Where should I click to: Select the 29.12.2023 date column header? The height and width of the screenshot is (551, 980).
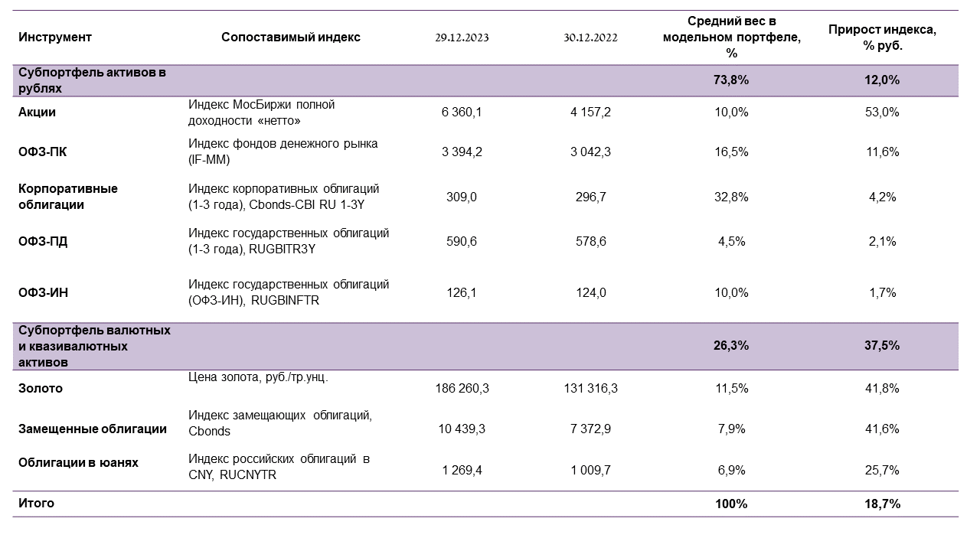[x=462, y=37]
